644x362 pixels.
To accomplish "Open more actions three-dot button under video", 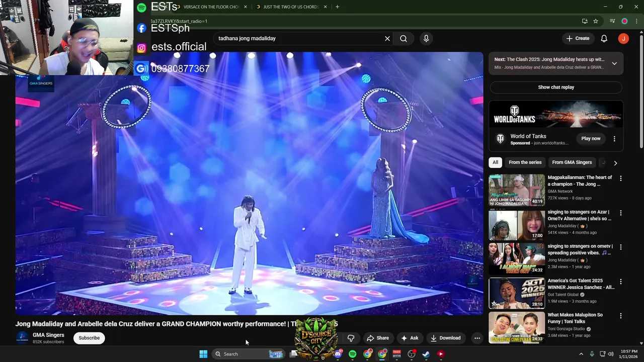I will [x=477, y=338].
